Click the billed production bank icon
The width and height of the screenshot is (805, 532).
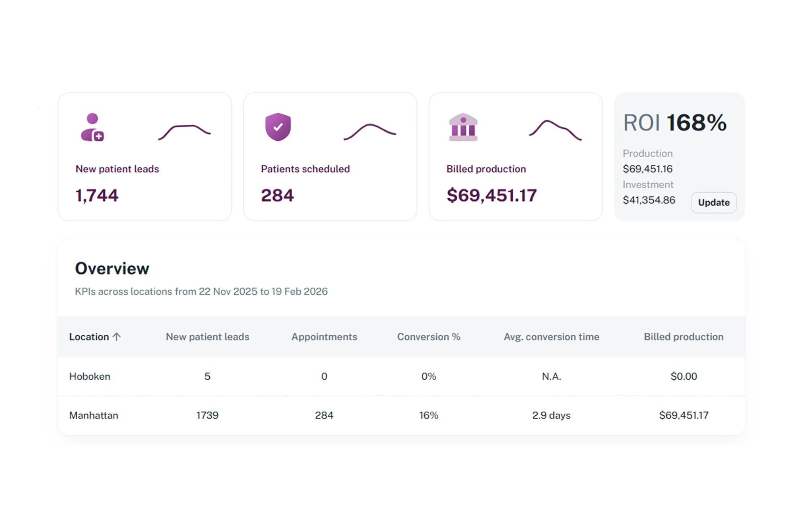point(463,127)
